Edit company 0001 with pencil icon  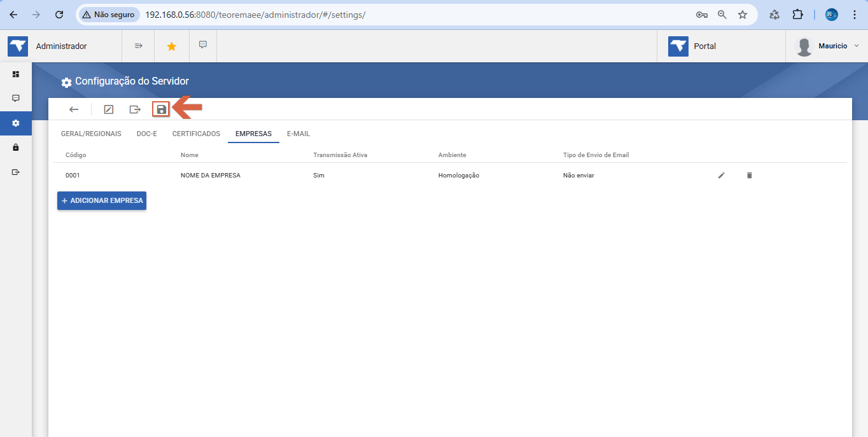coord(722,175)
